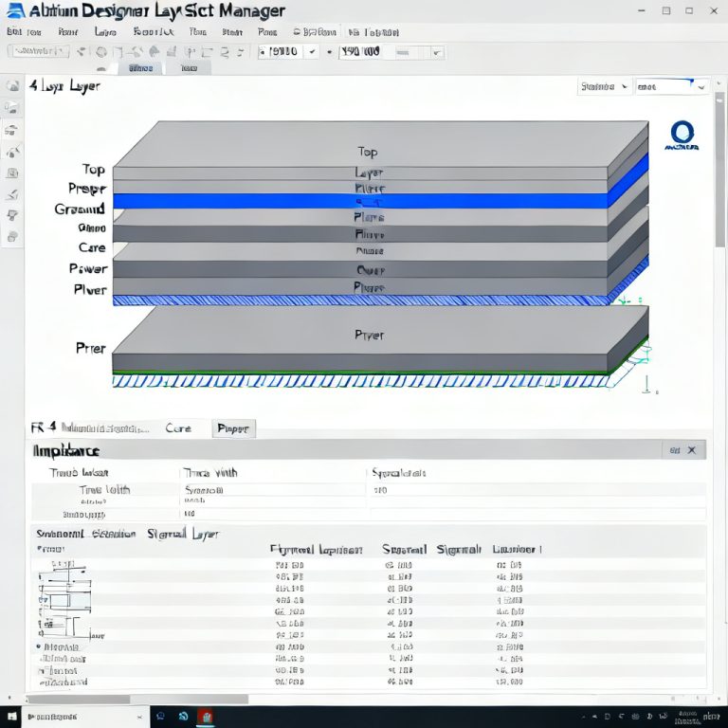728x728 pixels.
Task: Open the 'Signal Layer' tab in the impedance table
Action: [x=183, y=534]
